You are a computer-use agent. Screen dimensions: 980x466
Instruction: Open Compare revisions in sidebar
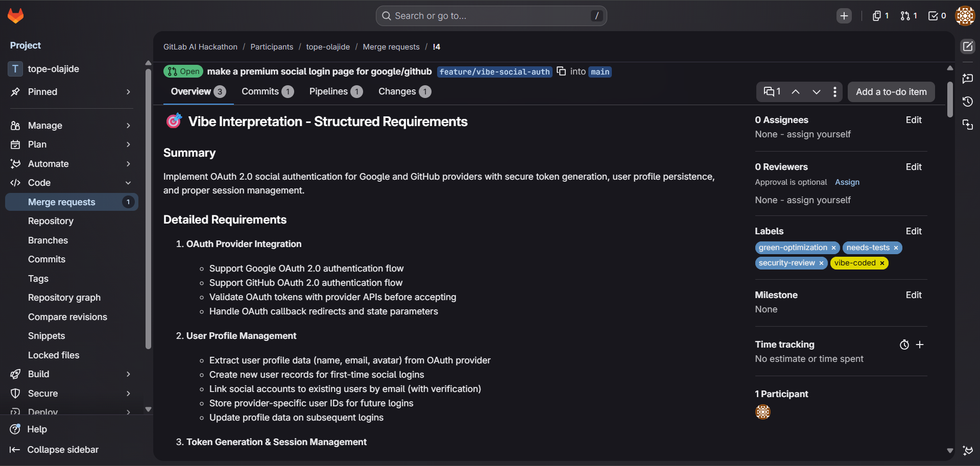tap(71, 317)
